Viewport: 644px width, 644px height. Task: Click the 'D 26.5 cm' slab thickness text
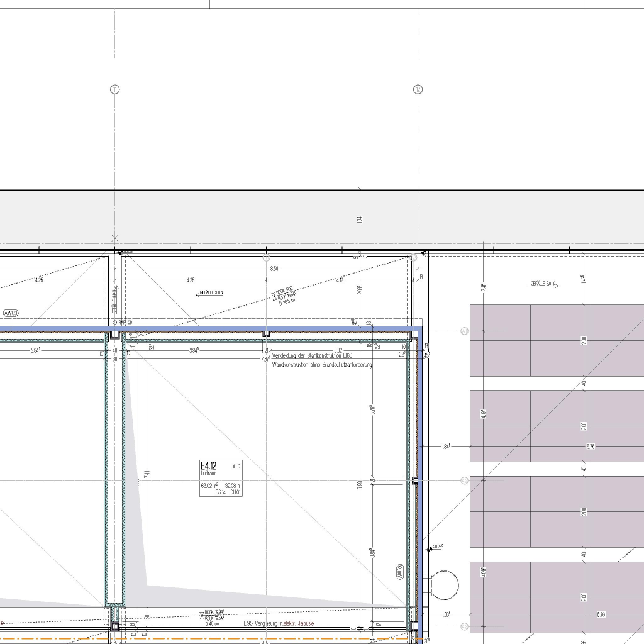tap(287, 302)
